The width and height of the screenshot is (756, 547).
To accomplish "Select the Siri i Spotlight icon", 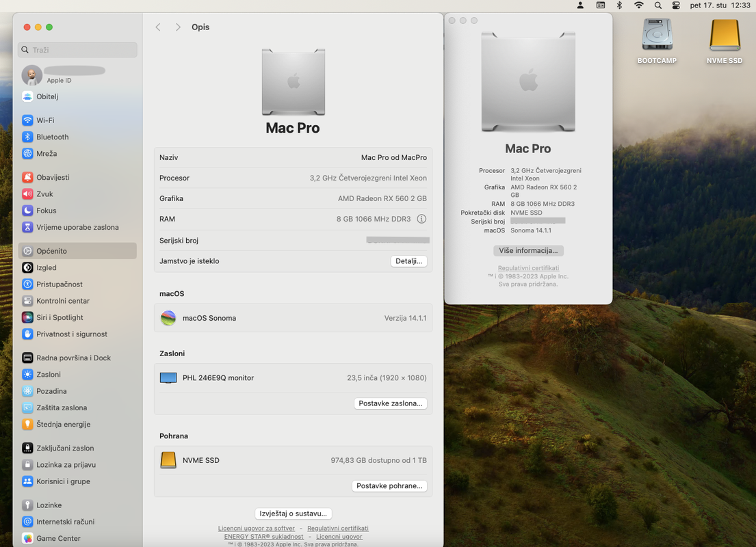I will pos(27,317).
